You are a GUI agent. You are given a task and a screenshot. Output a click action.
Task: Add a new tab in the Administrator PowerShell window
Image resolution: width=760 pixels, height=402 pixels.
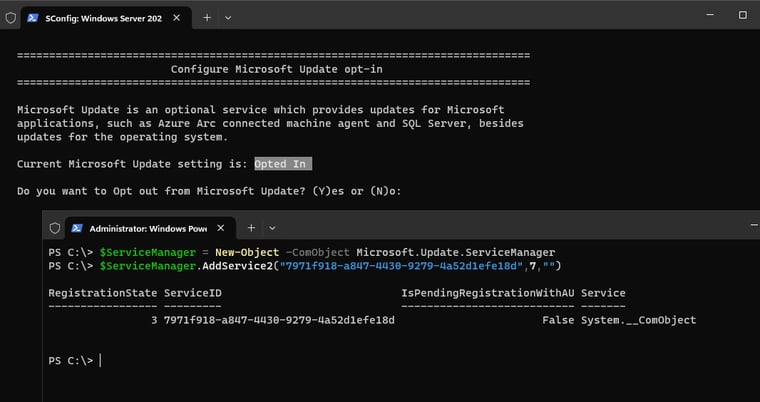[251, 228]
